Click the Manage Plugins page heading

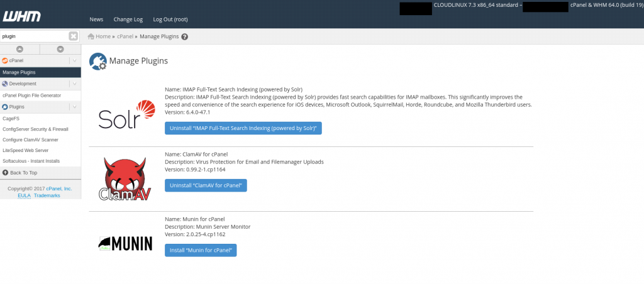138,61
